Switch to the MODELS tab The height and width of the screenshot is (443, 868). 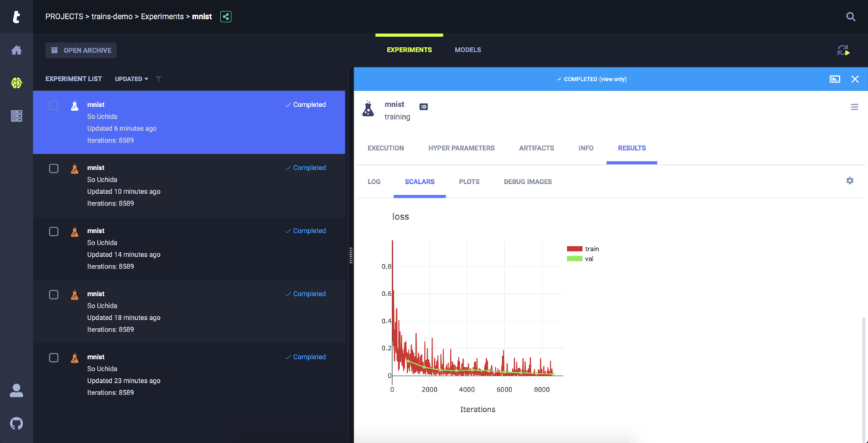468,50
